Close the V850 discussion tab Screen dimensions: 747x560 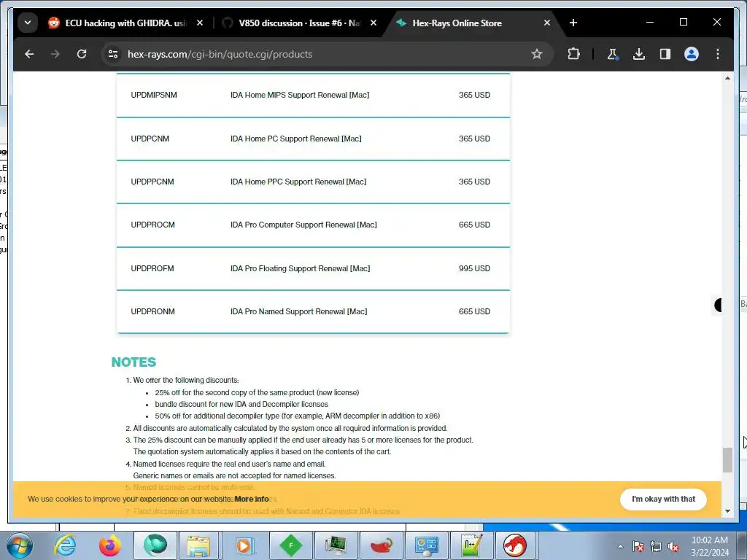click(x=373, y=23)
